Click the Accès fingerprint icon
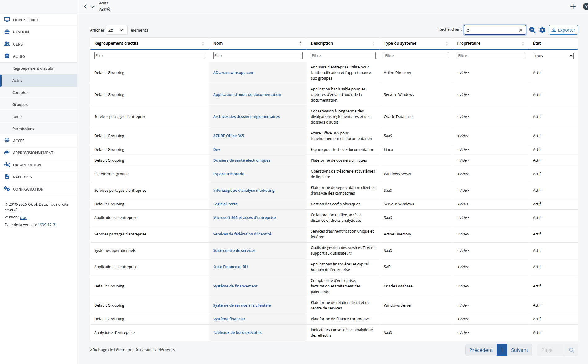The width and height of the screenshot is (588, 364). [7, 141]
